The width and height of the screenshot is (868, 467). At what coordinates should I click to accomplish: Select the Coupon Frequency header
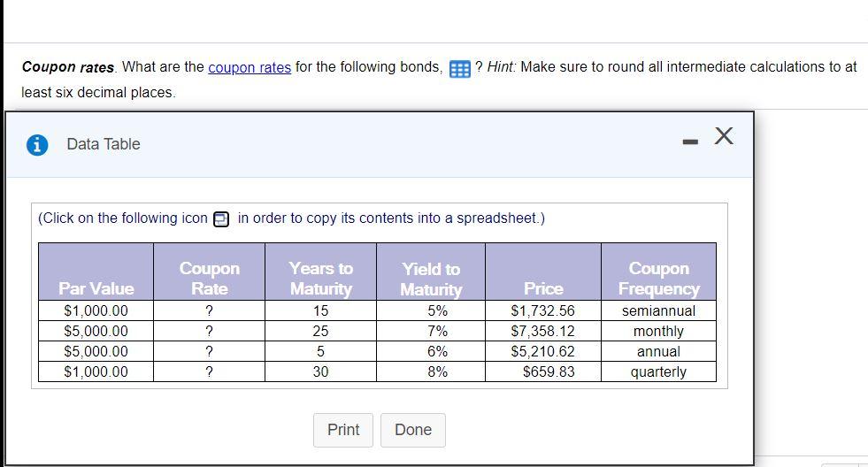pyautogui.click(x=659, y=272)
